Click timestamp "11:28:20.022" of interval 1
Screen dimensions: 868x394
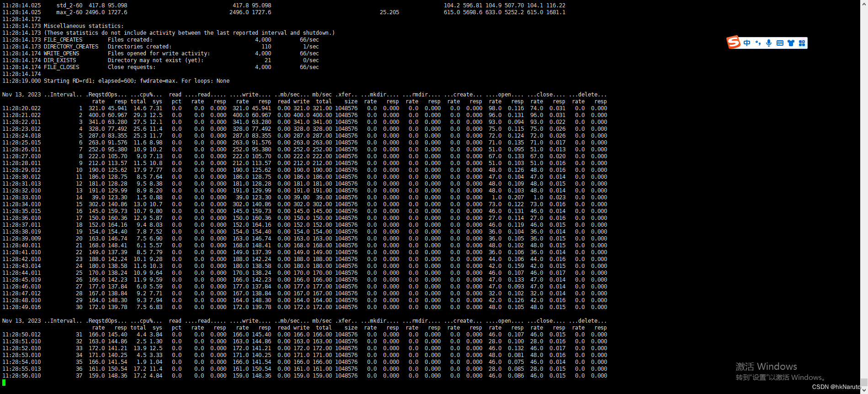pos(21,108)
